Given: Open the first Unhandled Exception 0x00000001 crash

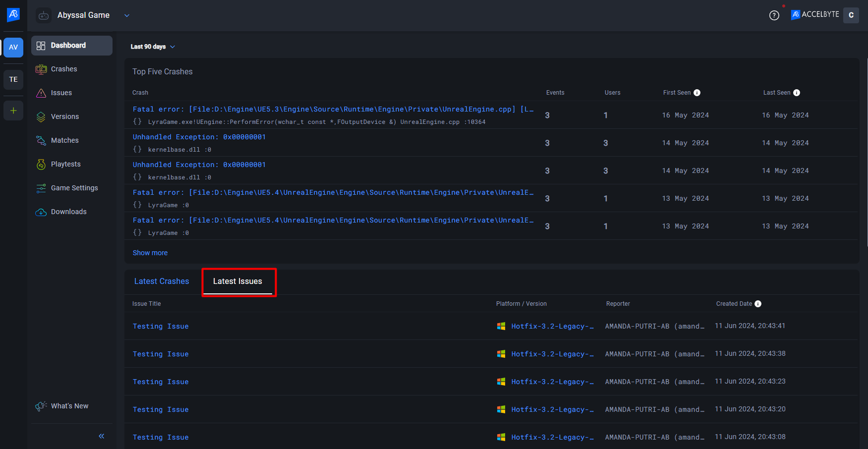Looking at the screenshot, I should point(199,137).
